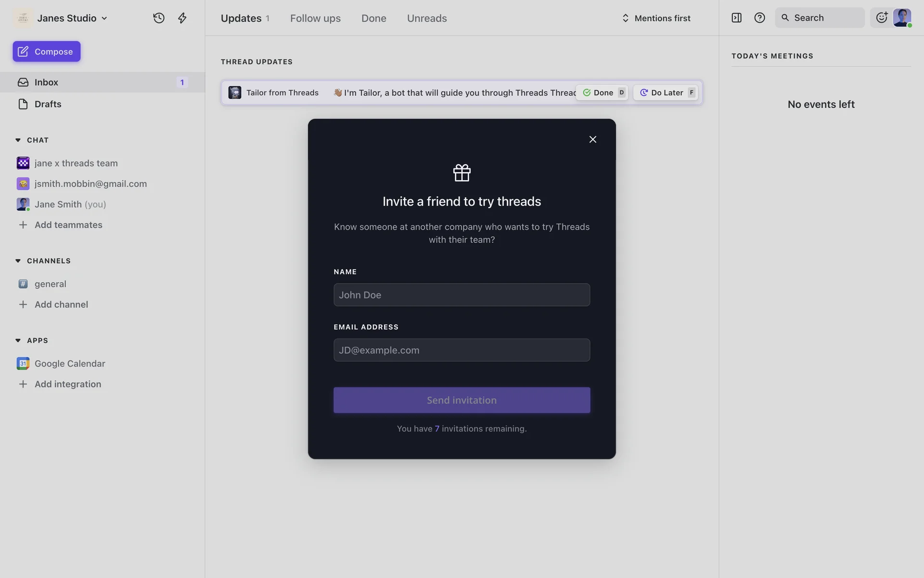Viewport: 924px width, 578px height.
Task: Open Janes Studio workspace dropdown
Action: pos(72,18)
